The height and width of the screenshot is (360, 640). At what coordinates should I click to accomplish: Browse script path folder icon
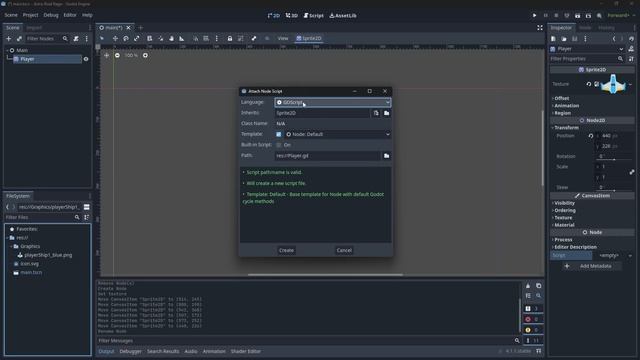pyautogui.click(x=387, y=156)
